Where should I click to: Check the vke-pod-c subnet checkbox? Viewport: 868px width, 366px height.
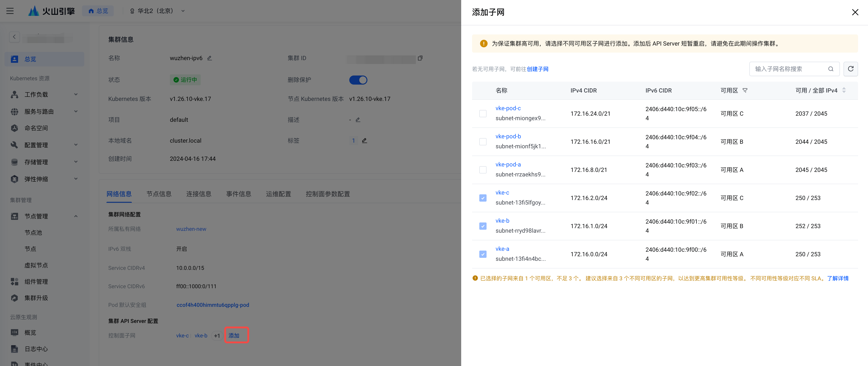482,114
